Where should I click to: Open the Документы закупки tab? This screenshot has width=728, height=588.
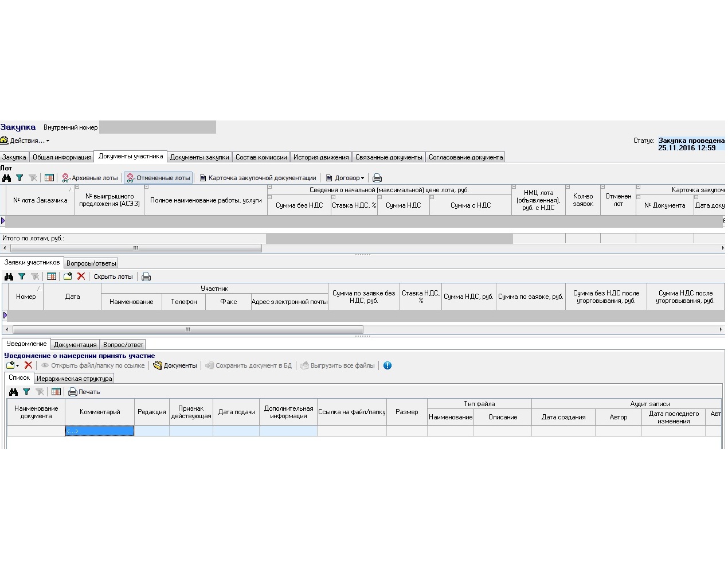[199, 157]
